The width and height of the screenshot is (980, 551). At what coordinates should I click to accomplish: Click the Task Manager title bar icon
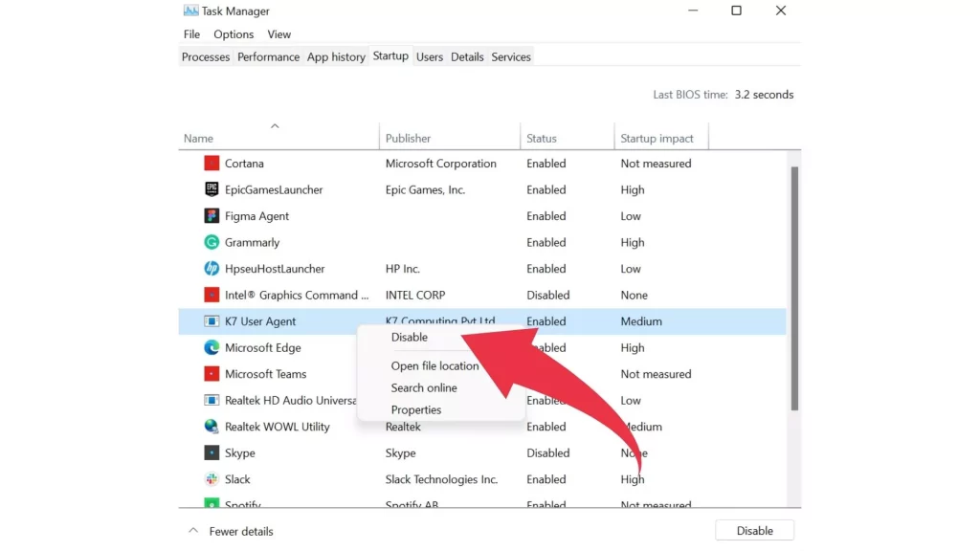(190, 11)
